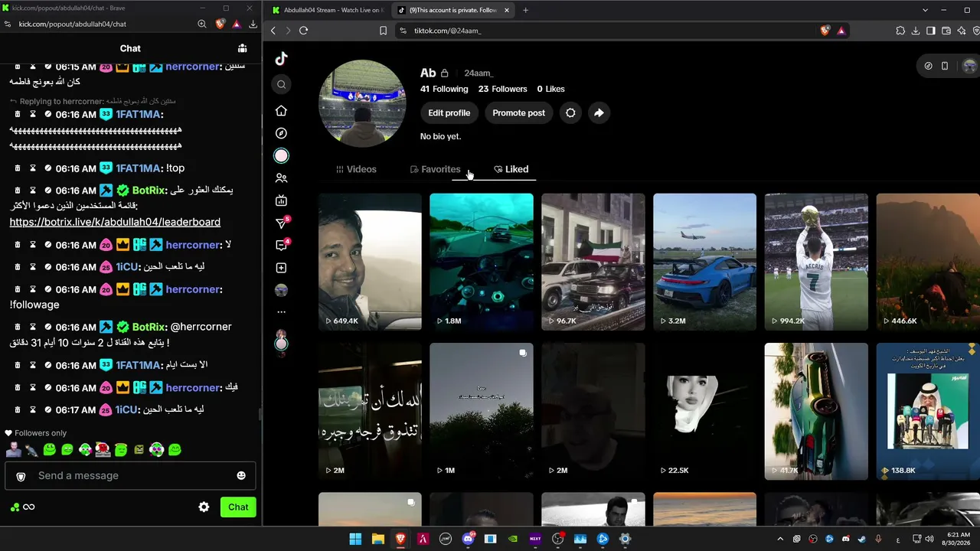This screenshot has height=551, width=980.
Task: Open the motorcycle video with 1.8M views
Action: tap(482, 262)
